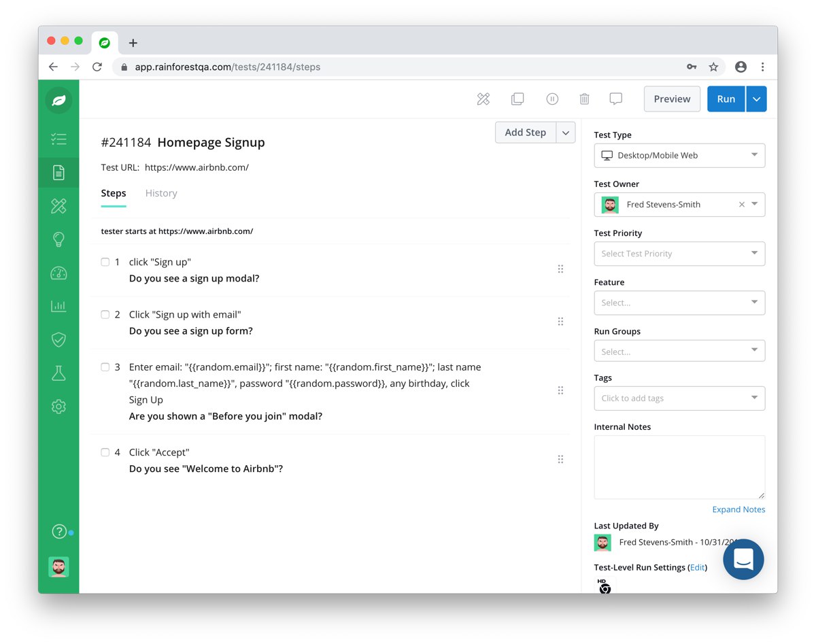This screenshot has height=644, width=816.
Task: Open the Tags dropdown
Action: 679,399
